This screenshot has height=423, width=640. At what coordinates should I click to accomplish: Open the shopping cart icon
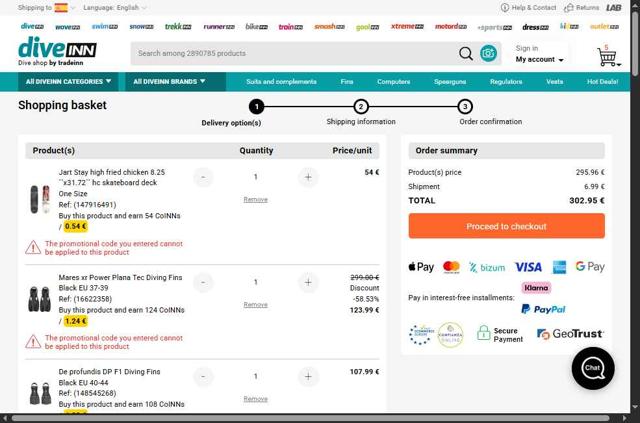point(608,56)
